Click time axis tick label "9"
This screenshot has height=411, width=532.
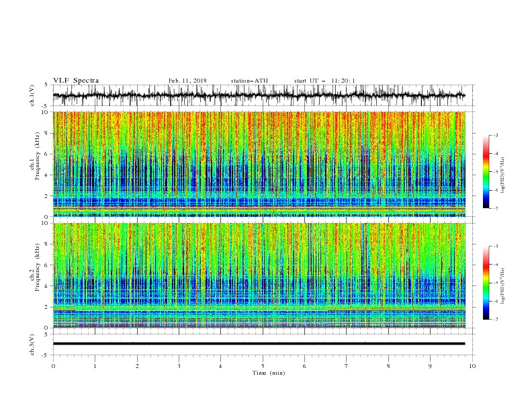[x=430, y=366]
